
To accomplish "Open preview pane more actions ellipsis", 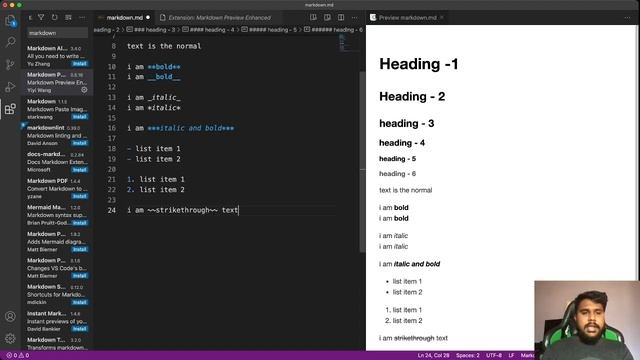I will click(627, 18).
